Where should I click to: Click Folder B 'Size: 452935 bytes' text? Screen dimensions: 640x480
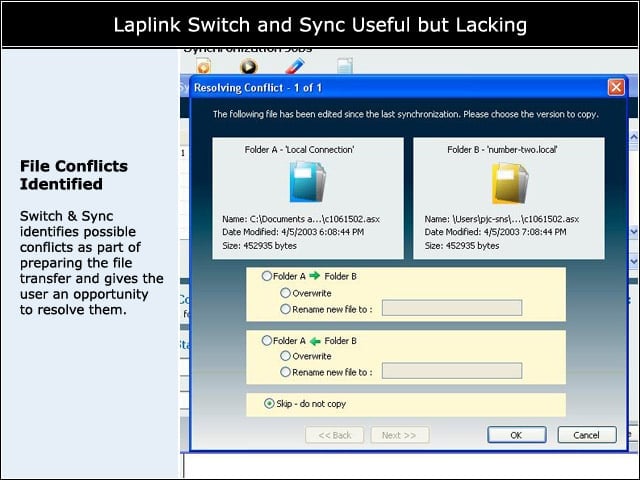pyautogui.click(x=462, y=246)
